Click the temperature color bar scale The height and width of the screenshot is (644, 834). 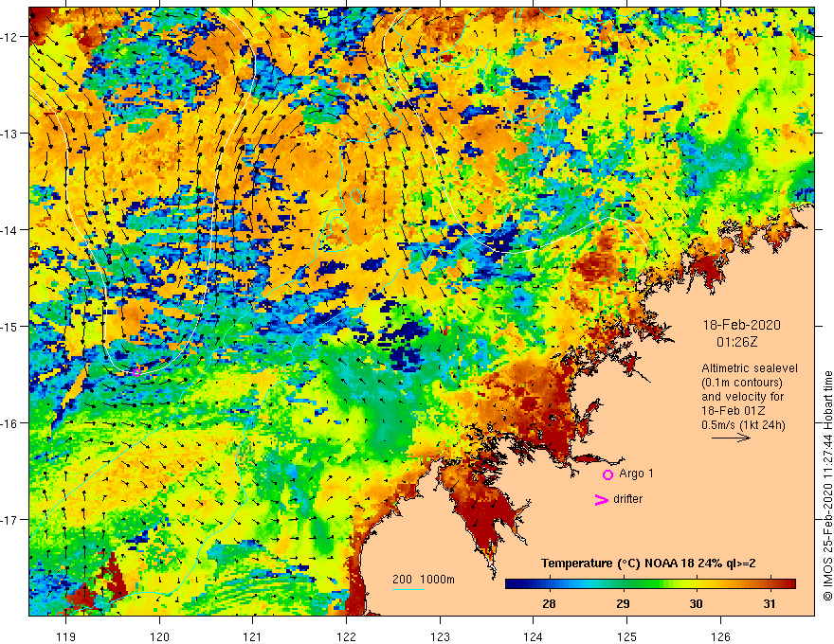[650, 584]
